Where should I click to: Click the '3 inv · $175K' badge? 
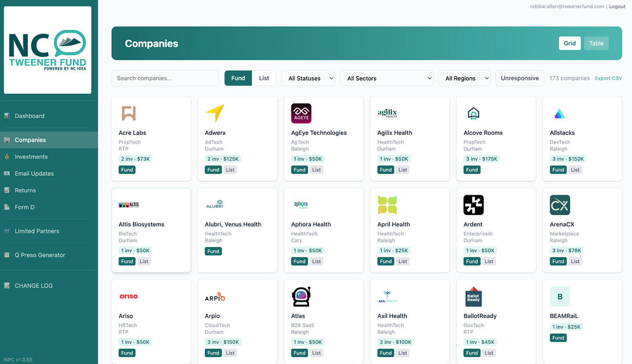pyautogui.click(x=482, y=159)
